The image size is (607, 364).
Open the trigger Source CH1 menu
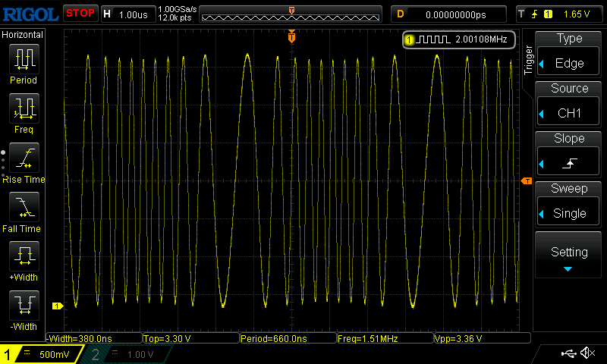tap(568, 111)
